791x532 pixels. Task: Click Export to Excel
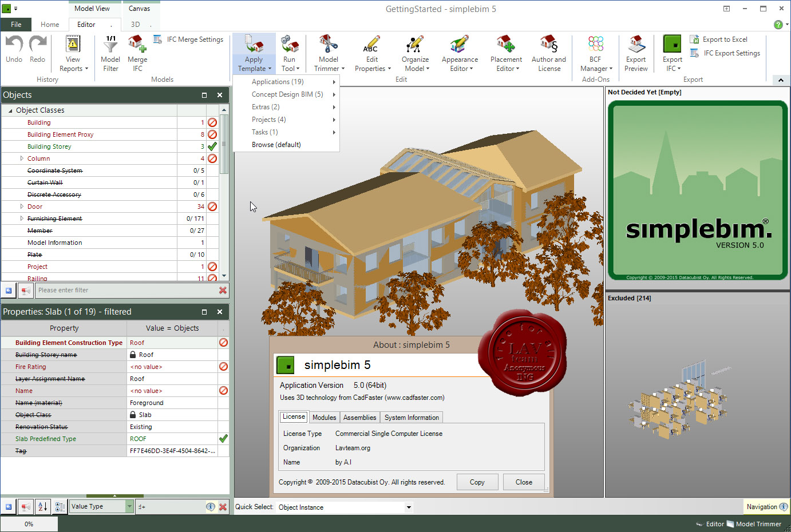pyautogui.click(x=719, y=39)
